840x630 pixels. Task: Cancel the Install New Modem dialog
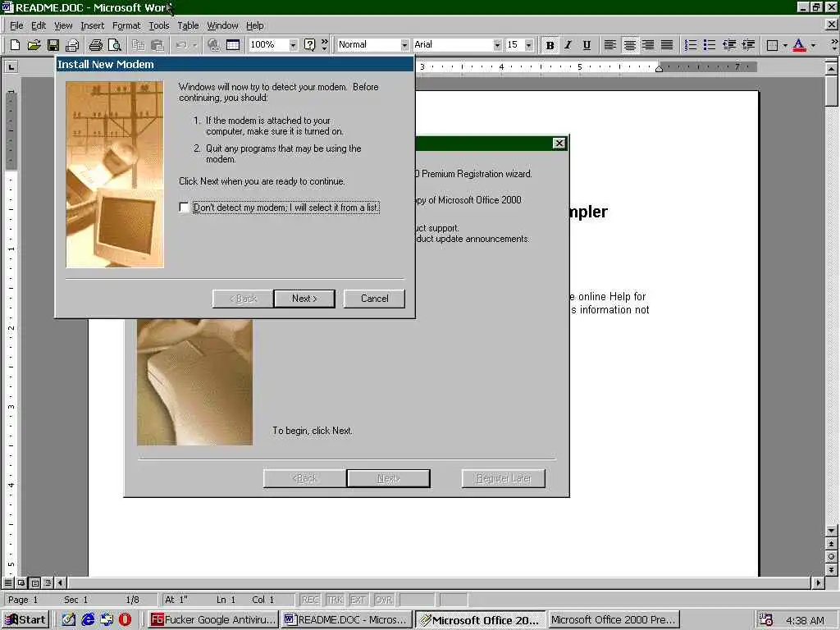coord(374,299)
